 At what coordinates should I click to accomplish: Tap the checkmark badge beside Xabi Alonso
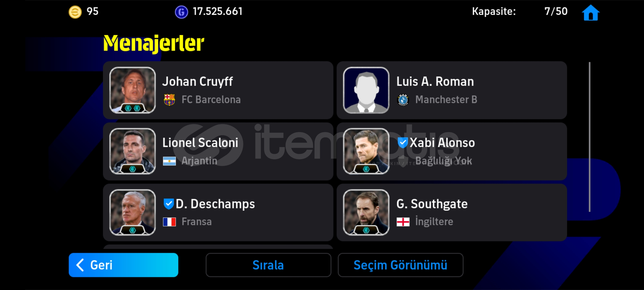(x=402, y=143)
